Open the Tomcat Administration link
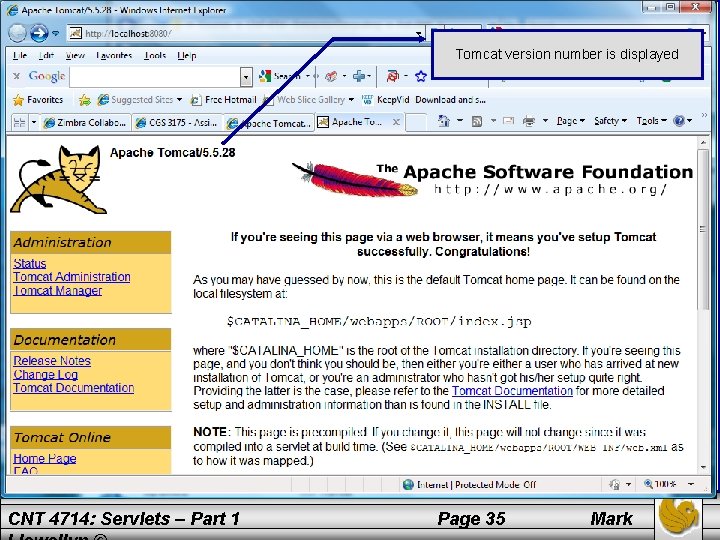The width and height of the screenshot is (720, 540). pos(72,277)
